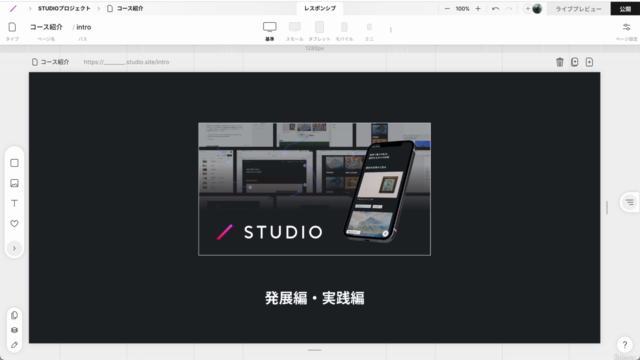Viewport: 640px width, 360px height.
Task: Open the layer panel toggle
Action: 629,202
